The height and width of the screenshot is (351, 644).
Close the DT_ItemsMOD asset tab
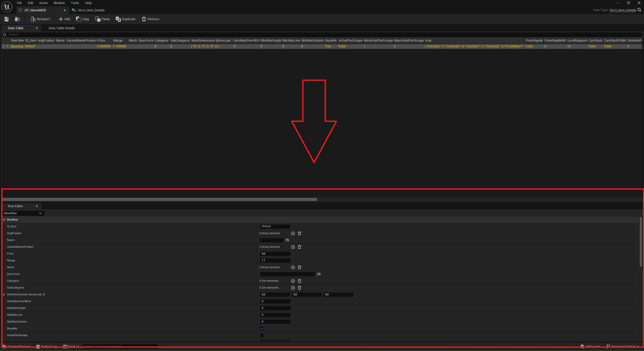pyautogui.click(x=65, y=10)
